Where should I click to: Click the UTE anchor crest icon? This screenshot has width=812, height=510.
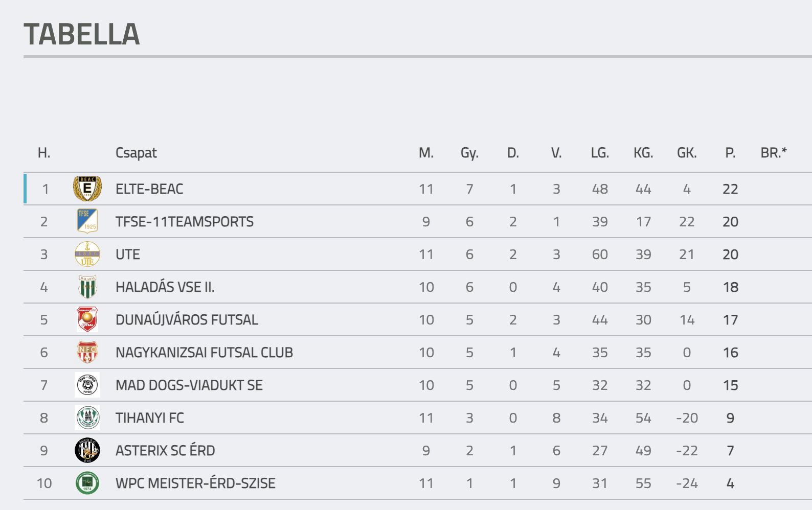click(87, 254)
